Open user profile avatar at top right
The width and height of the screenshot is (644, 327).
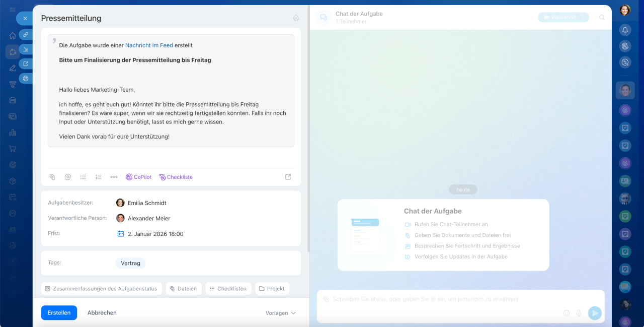pyautogui.click(x=625, y=10)
